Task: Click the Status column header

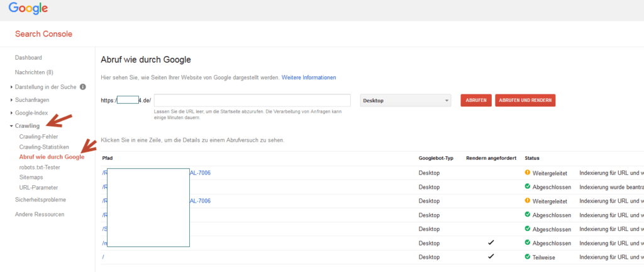Action: click(532, 158)
